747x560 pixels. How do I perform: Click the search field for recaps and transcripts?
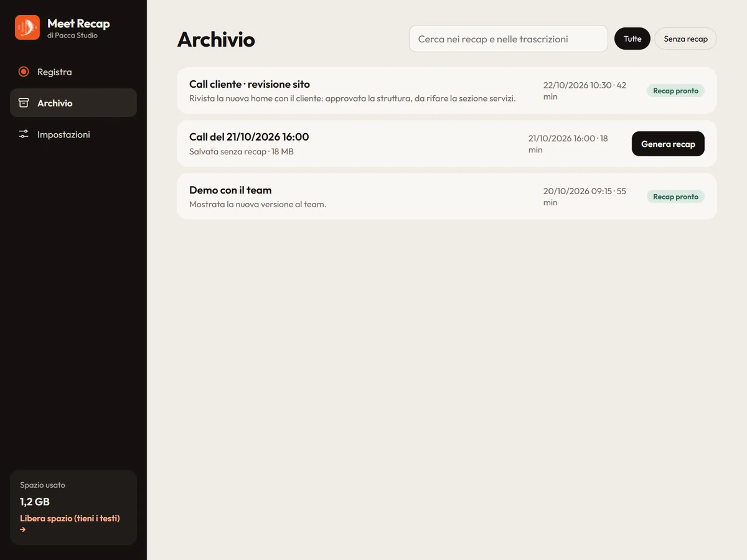tap(509, 39)
